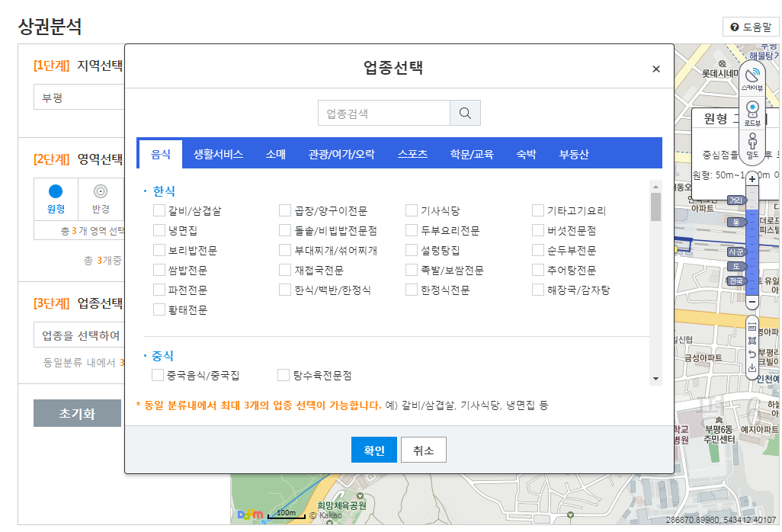This screenshot has width=782, height=532.
Task: Click the scrollbar down arrow in category list
Action: click(x=655, y=379)
